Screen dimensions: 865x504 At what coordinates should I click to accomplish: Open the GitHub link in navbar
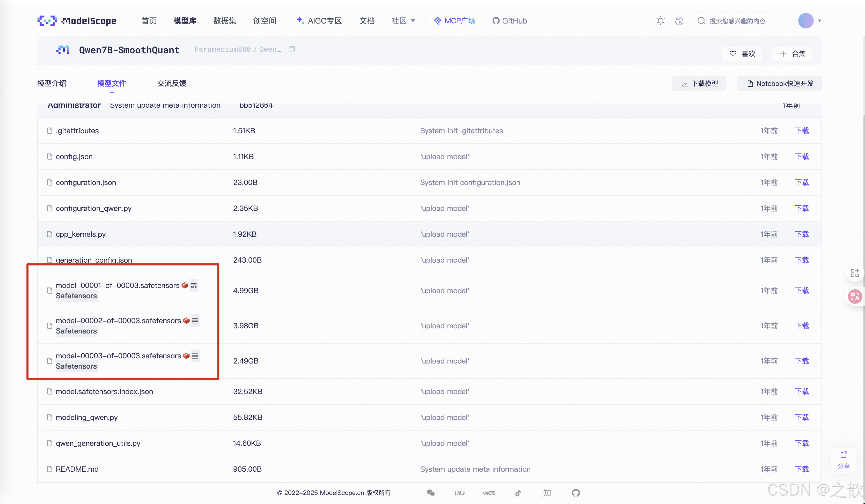pyautogui.click(x=510, y=21)
